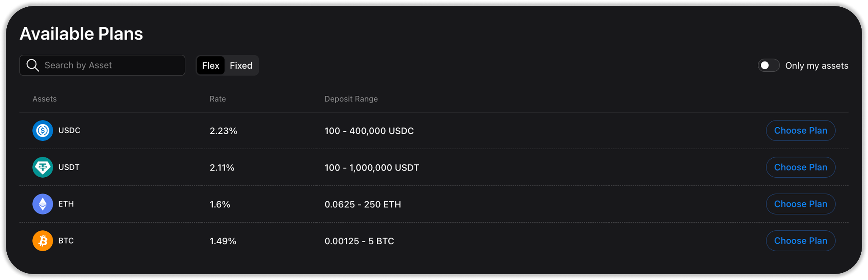Click the 1.49% rate value
Screen dimensions: 868x280
click(x=223, y=241)
